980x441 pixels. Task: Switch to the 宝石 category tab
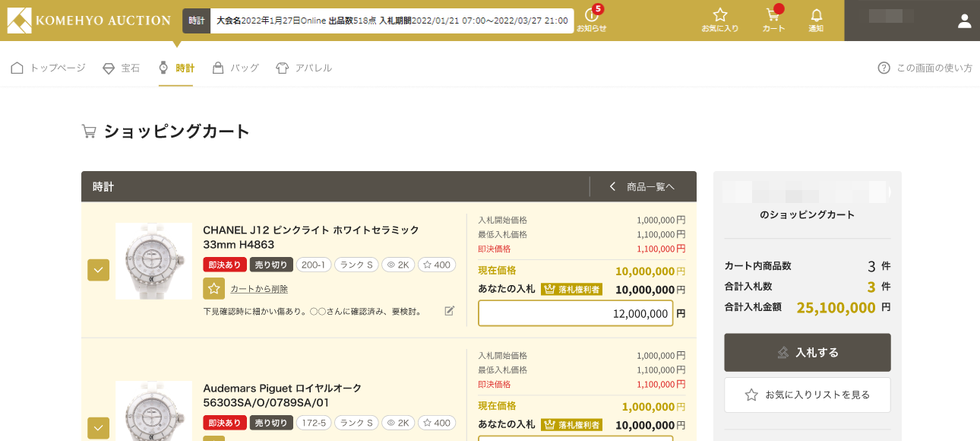click(122, 68)
